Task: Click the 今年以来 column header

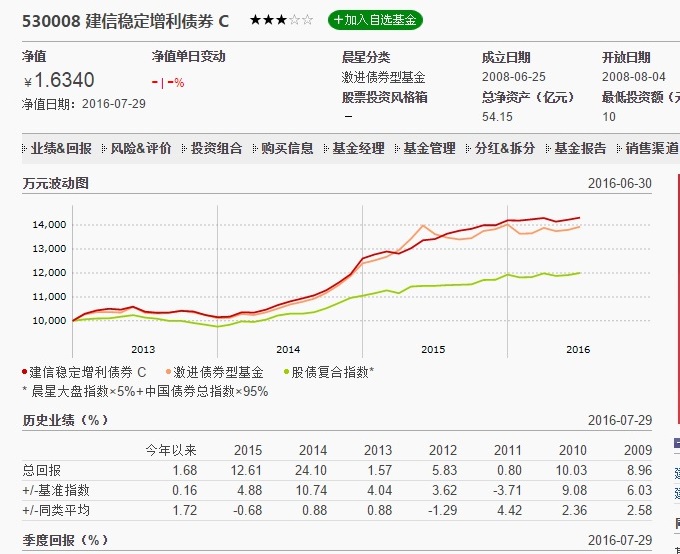Action: 171,450
